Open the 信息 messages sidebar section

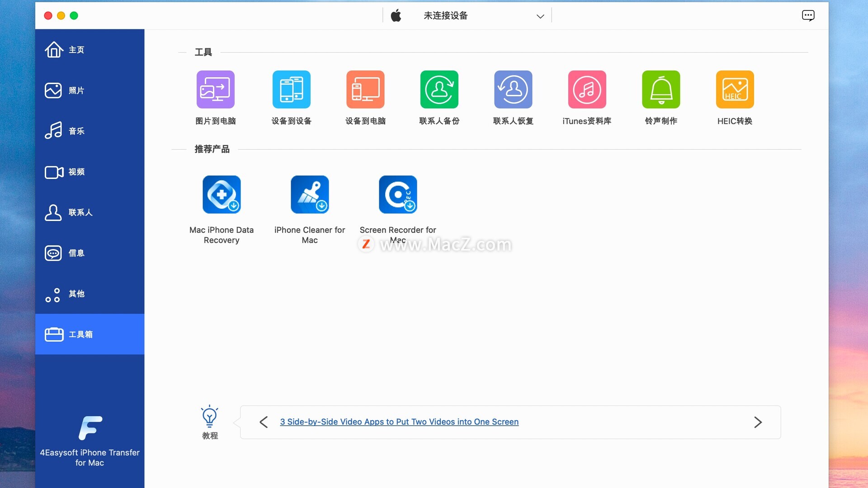coord(90,253)
